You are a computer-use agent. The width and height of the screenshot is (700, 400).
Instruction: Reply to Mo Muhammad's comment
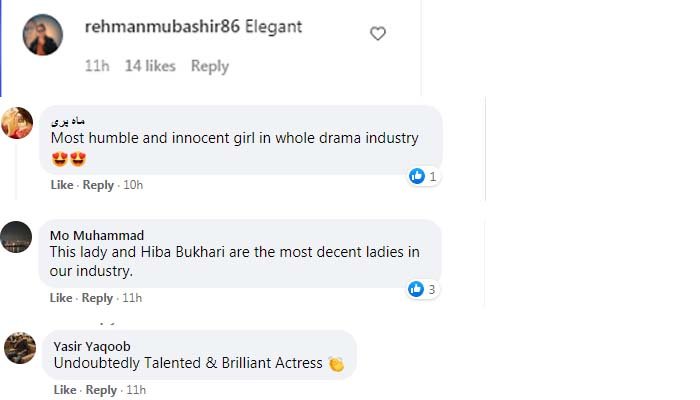pos(98,298)
